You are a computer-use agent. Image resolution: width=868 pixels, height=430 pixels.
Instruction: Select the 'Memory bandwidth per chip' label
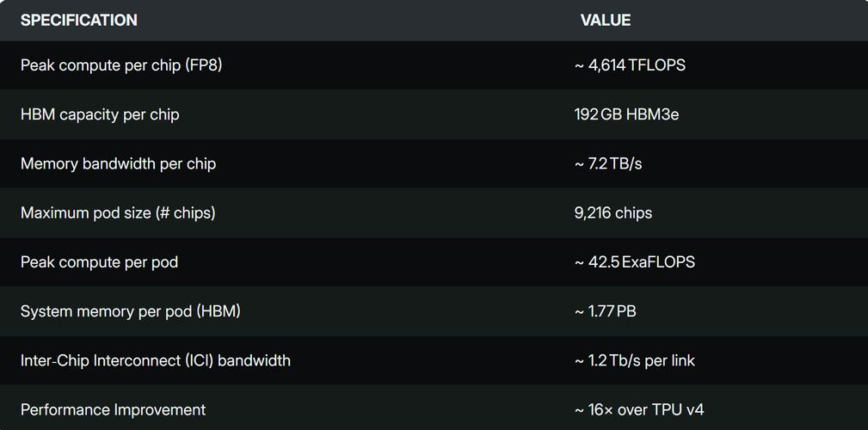coord(118,163)
